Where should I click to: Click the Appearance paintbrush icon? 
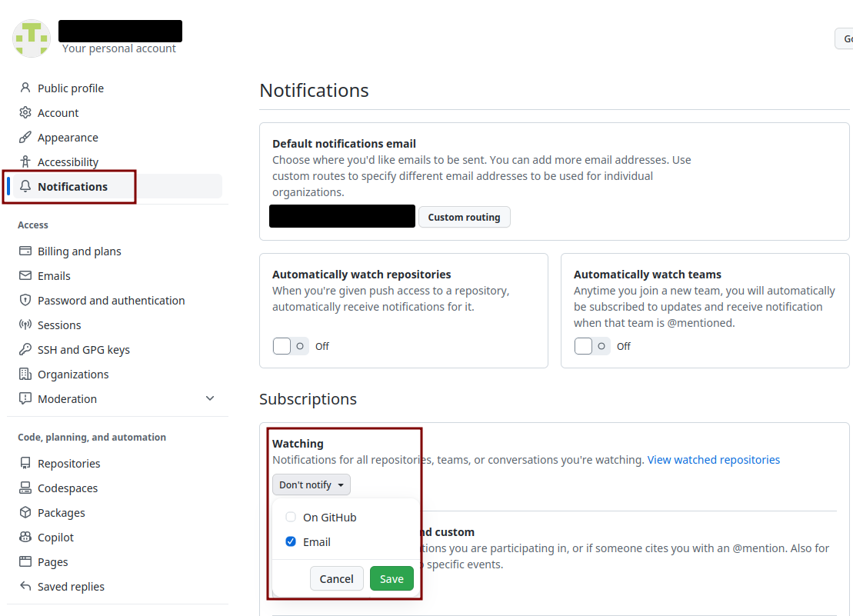(25, 137)
